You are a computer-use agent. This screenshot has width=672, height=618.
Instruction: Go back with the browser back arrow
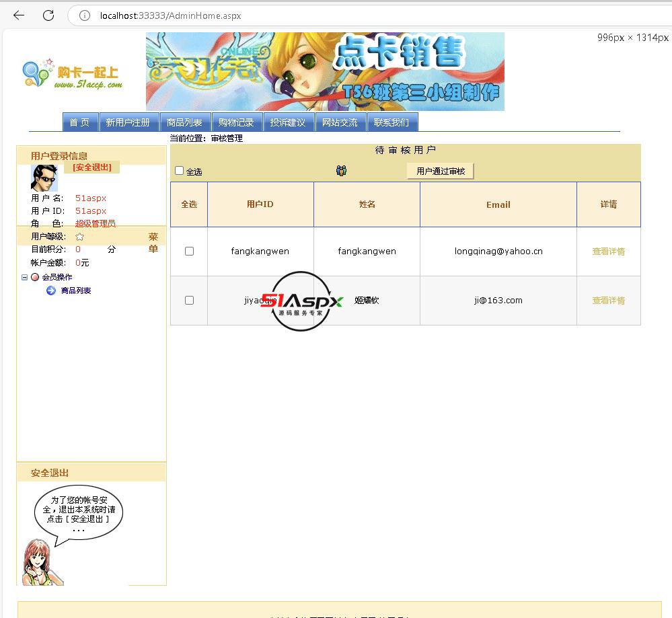(x=19, y=15)
